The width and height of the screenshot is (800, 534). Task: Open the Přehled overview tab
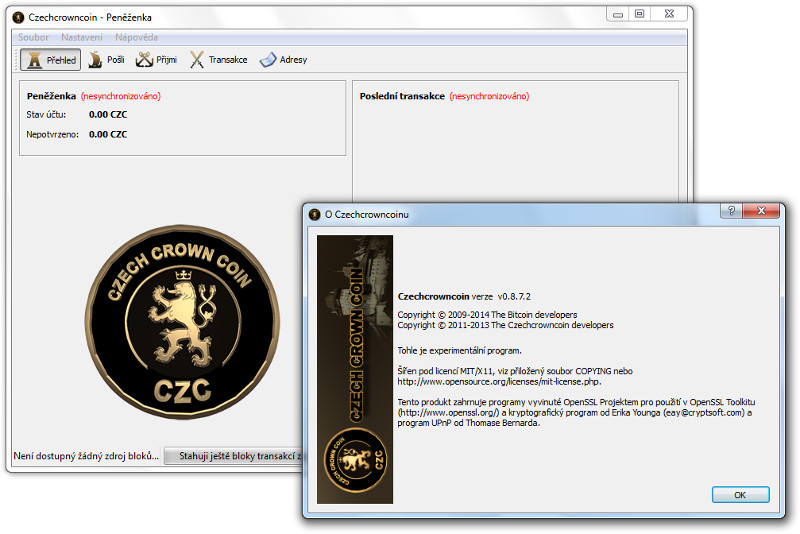click(x=51, y=60)
